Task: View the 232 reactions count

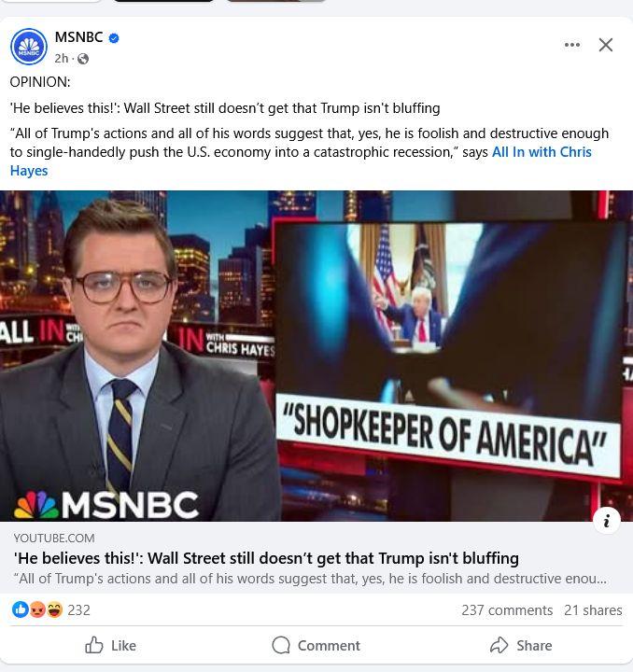Action: point(78,609)
